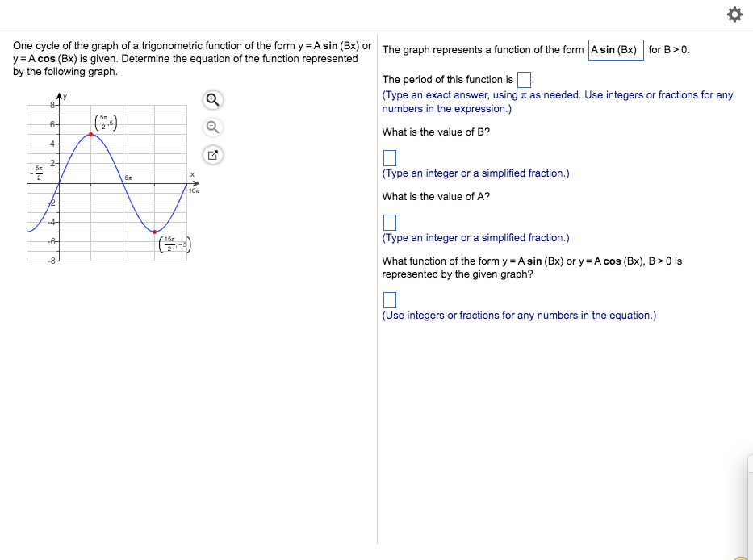Viewport: 753px width, 560px height.
Task: Click the x-axis label on the graph
Action: [191, 174]
